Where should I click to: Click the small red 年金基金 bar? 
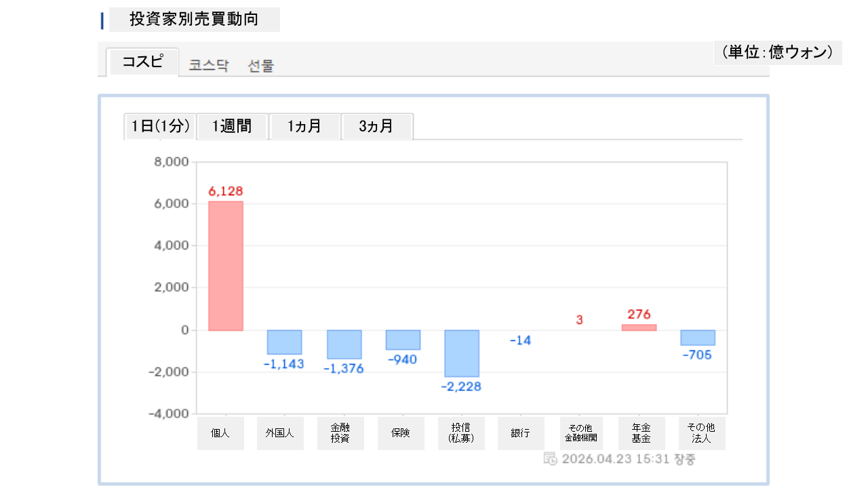[x=639, y=327]
